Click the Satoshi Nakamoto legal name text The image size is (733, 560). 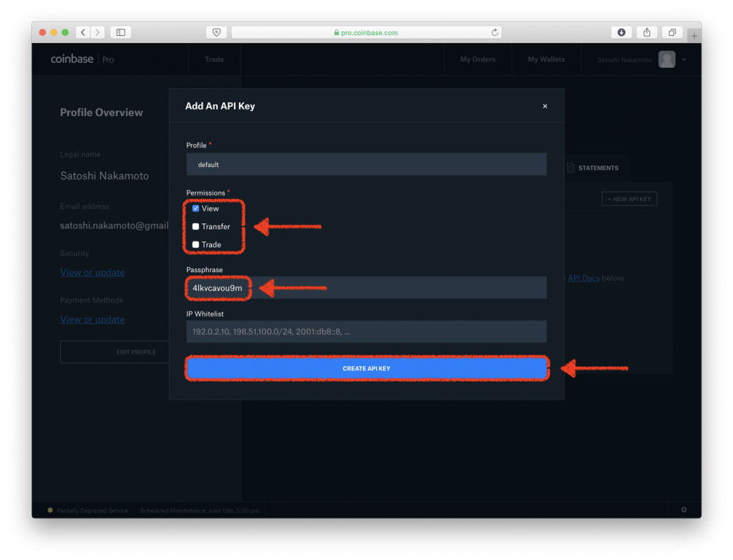click(105, 176)
